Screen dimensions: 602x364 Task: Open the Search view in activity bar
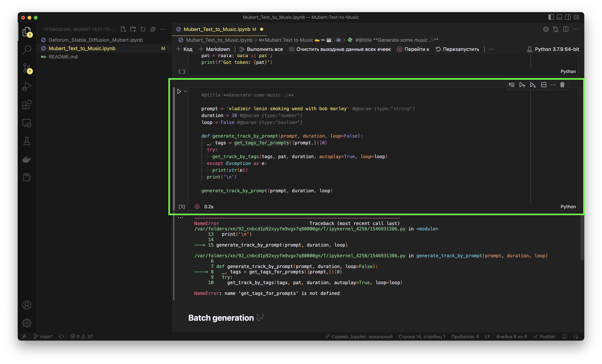point(27,50)
